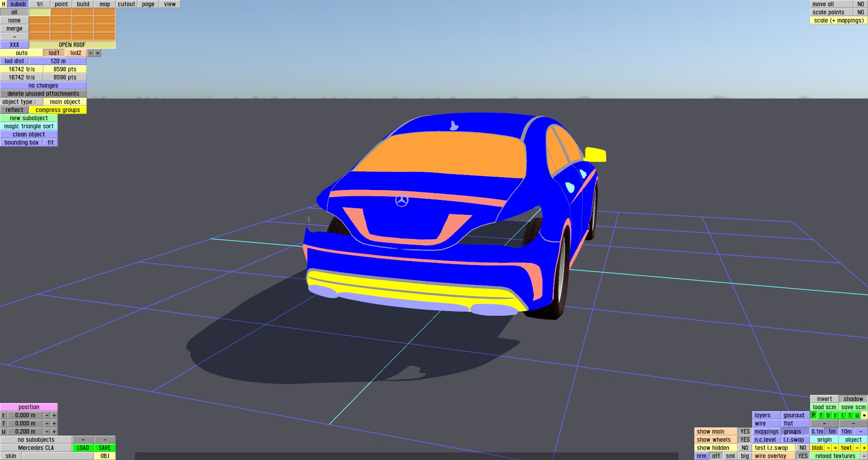Decrease the r position with minus
This screenshot has height=460, width=868.
click(47, 415)
